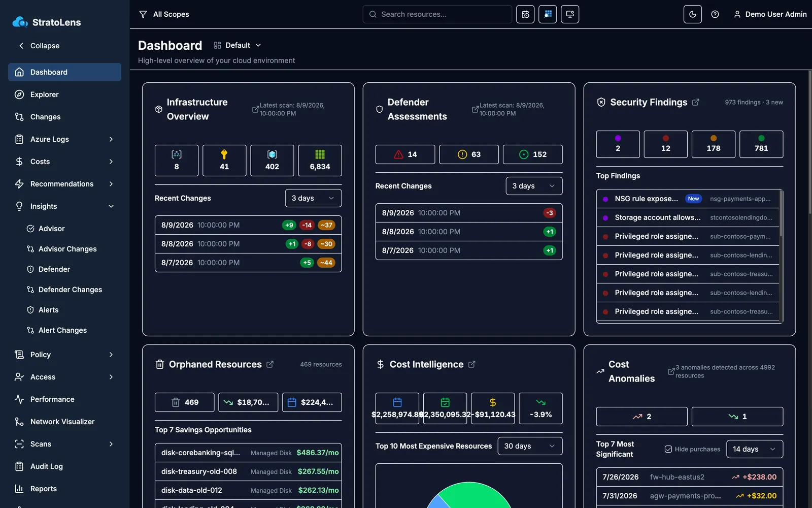The height and width of the screenshot is (508, 812).
Task: Open Defender Recent Changes 3 days dropdown
Action: pyautogui.click(x=534, y=186)
